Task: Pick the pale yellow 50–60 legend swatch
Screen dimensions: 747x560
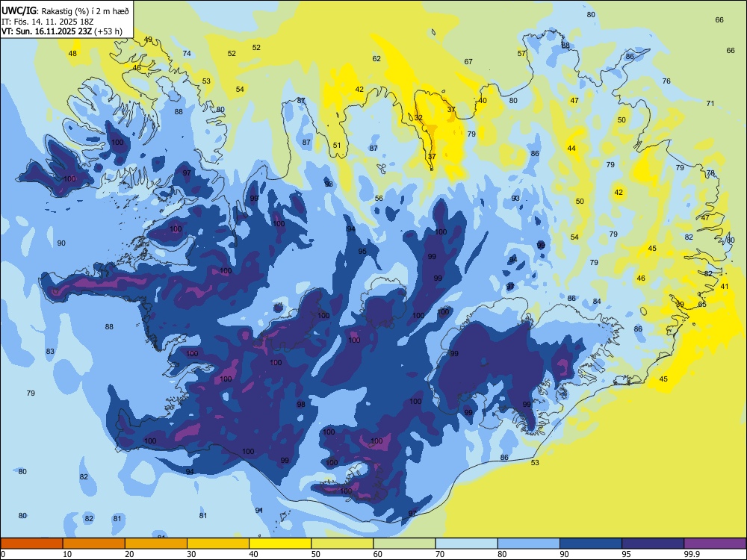Action: tap(342, 544)
